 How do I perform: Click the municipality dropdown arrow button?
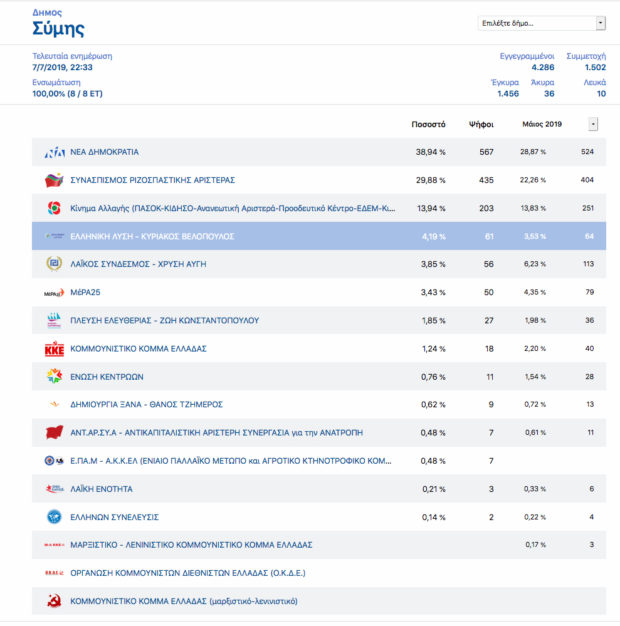click(x=600, y=23)
